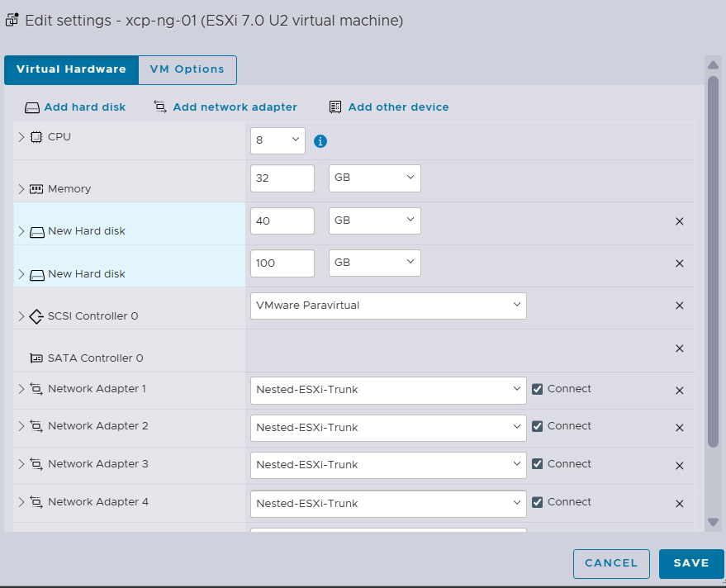This screenshot has height=588, width=726.
Task: Toggle Connect checkbox for Network Adapter 2
Action: coord(538,427)
